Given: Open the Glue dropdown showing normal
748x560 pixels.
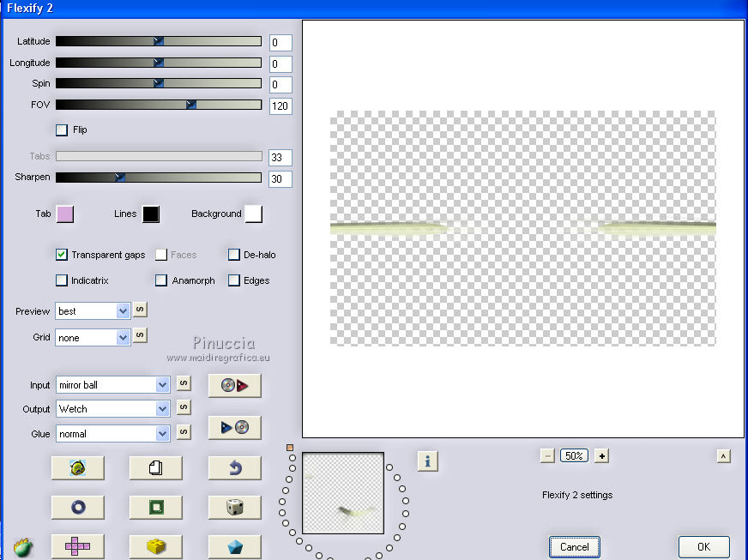Looking at the screenshot, I should [112, 434].
